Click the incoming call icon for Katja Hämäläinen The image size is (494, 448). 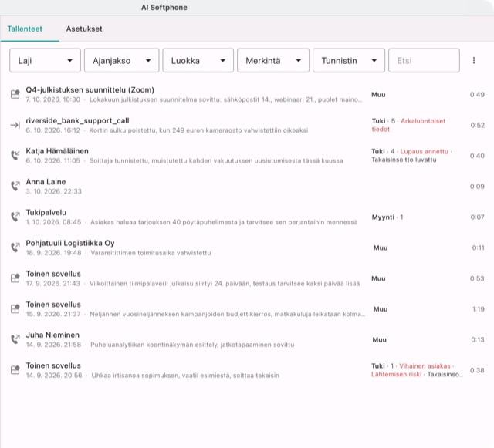[x=15, y=156]
